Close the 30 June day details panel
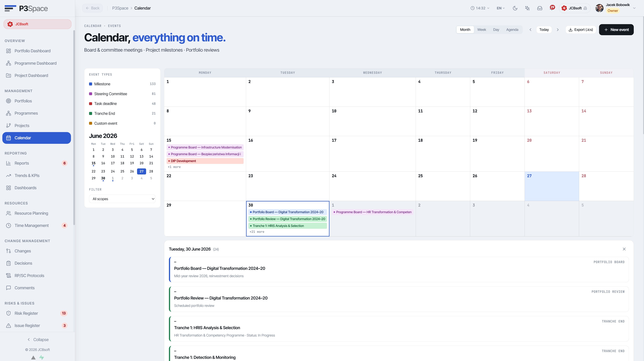The width and height of the screenshot is (644, 361). pyautogui.click(x=624, y=249)
